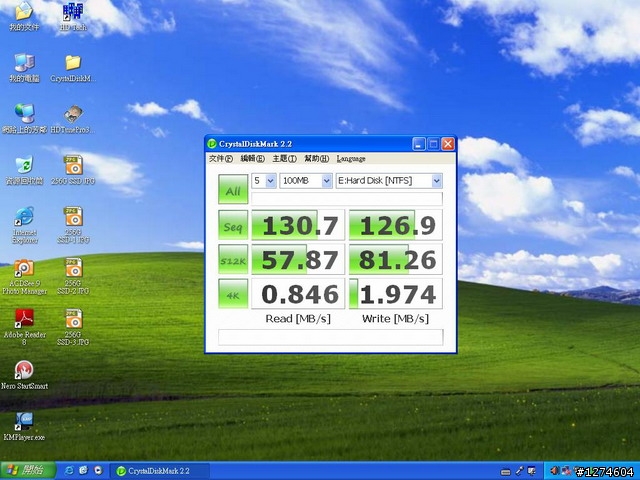Run all benchmarks with the All button
Image resolution: width=640 pixels, height=480 pixels.
point(233,189)
